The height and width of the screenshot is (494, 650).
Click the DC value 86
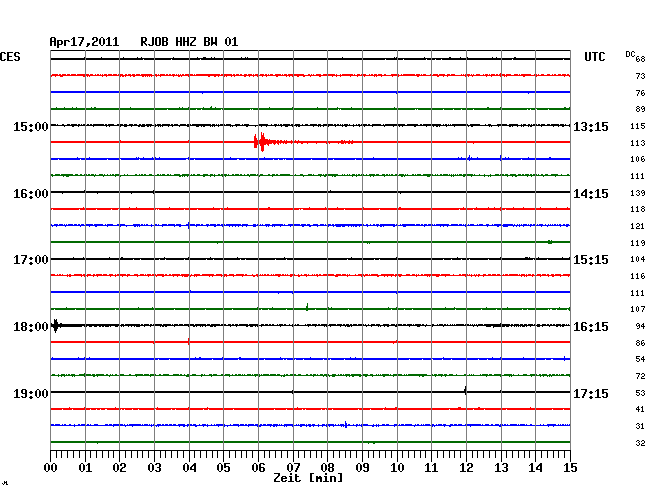point(640,343)
